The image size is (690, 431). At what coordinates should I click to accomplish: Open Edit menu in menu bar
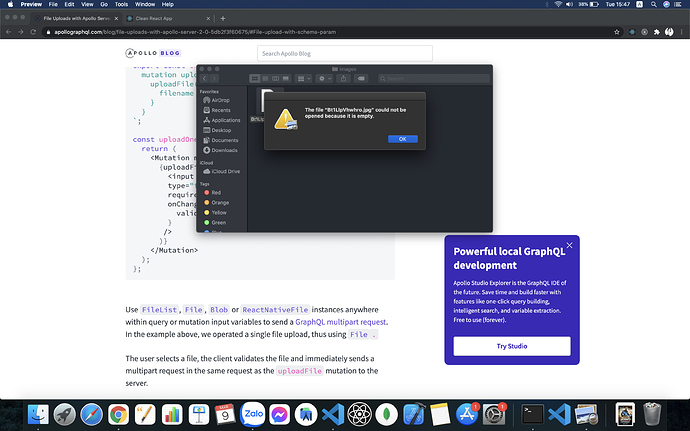[70, 4]
